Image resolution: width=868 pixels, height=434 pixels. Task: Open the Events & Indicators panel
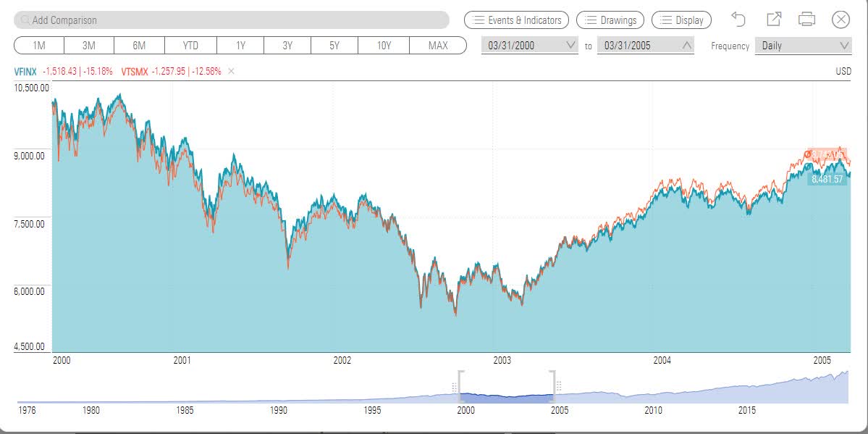tap(515, 20)
